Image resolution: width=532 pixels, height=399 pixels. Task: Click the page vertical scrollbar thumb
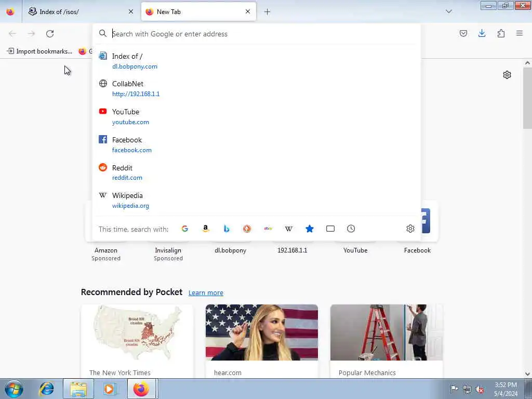point(527,98)
